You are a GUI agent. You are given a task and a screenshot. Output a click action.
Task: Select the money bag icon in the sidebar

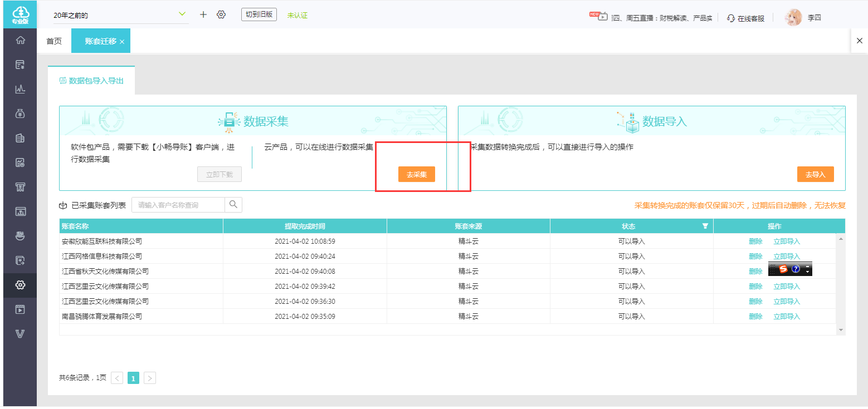(20, 114)
